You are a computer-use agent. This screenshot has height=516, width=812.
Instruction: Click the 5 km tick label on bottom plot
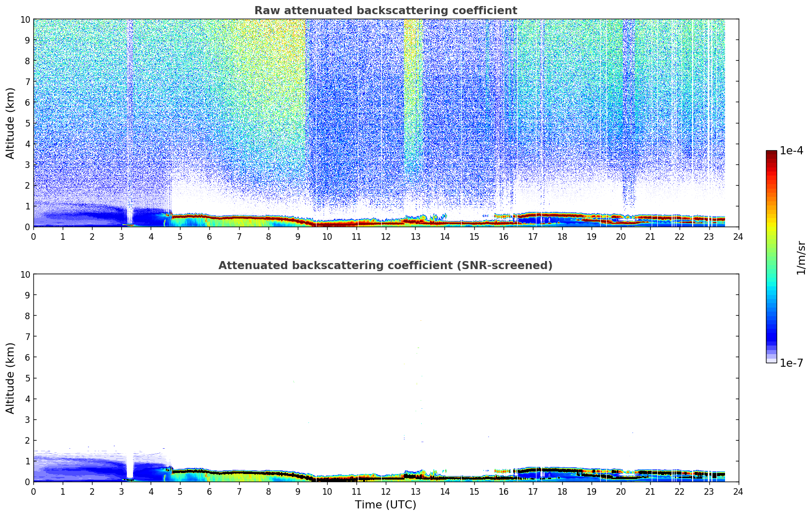[27, 378]
